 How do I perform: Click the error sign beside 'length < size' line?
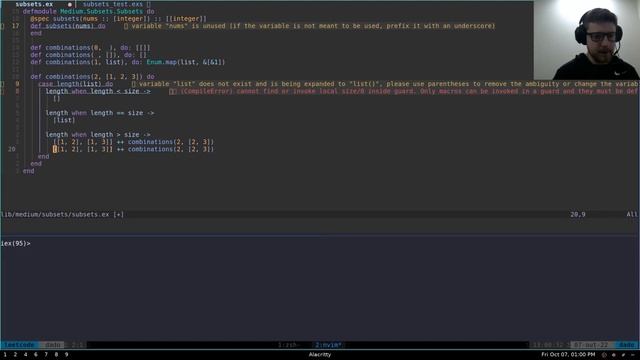(2, 91)
